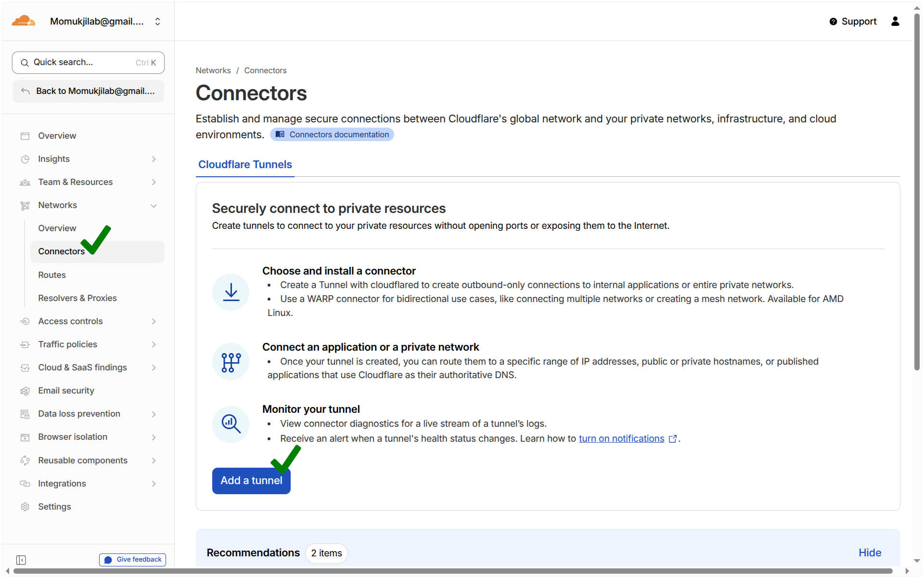The height and width of the screenshot is (578, 924).
Task: Expand the Traffic policies chevron
Action: pos(154,344)
